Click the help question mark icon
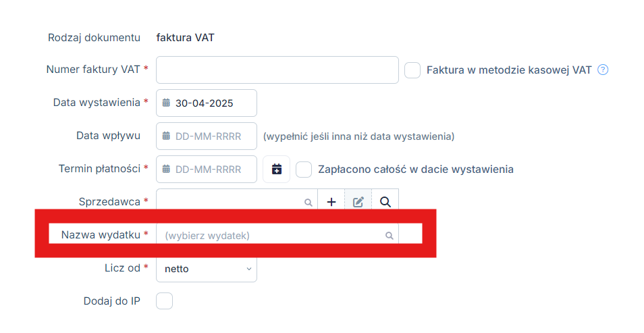The height and width of the screenshot is (333, 644). (x=603, y=70)
